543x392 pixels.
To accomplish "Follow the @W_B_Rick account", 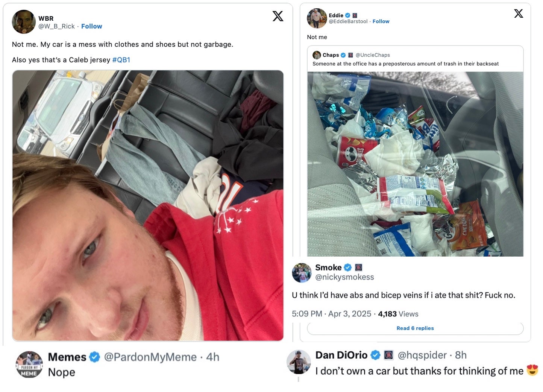I will click(x=91, y=26).
